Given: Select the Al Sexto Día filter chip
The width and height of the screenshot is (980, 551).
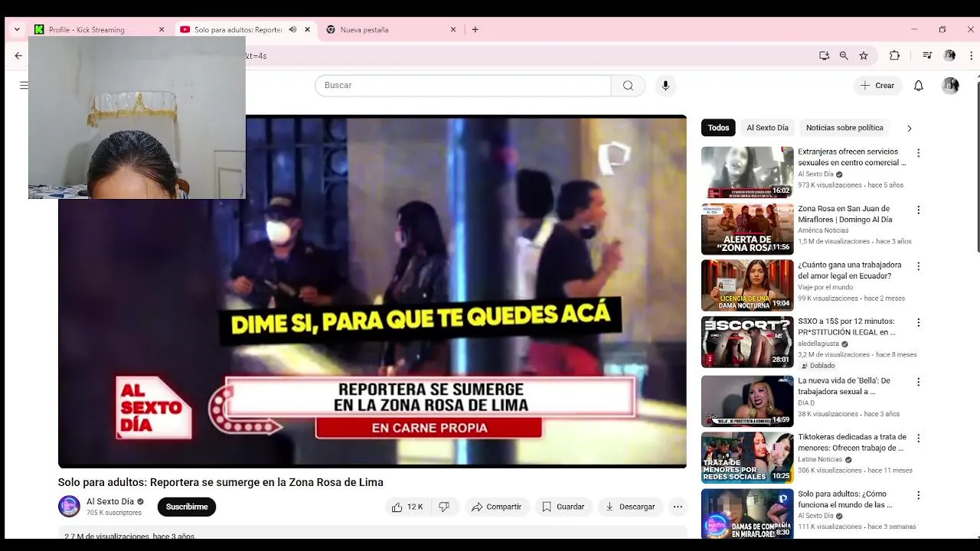Looking at the screenshot, I should pos(767,128).
